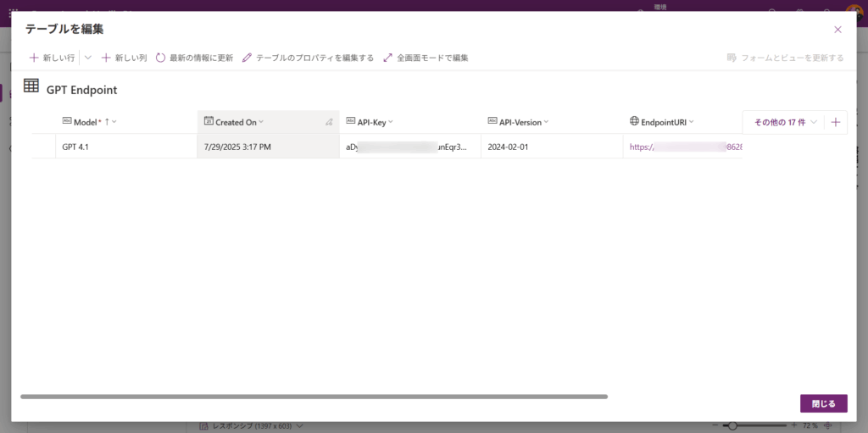This screenshot has width=868, height=433.
Task: Click the 新しい行 (new row) plus icon
Action: [34, 58]
